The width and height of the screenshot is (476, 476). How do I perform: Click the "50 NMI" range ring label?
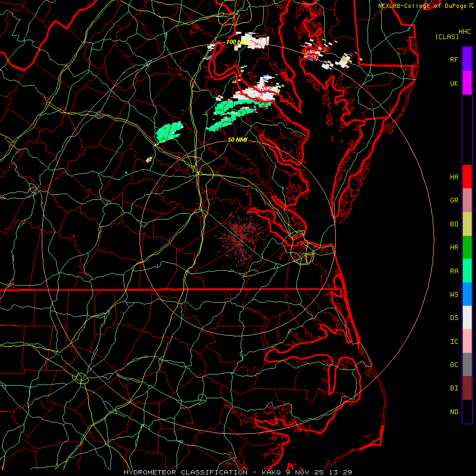coord(237,140)
